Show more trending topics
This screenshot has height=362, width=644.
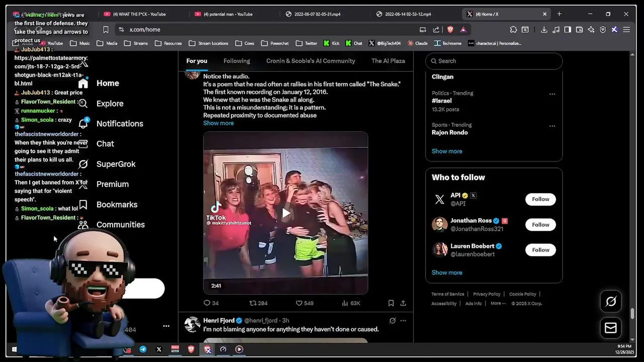coord(447,151)
